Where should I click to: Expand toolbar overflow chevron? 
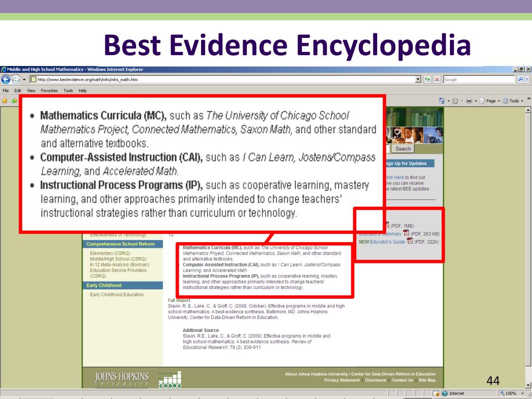(528, 99)
